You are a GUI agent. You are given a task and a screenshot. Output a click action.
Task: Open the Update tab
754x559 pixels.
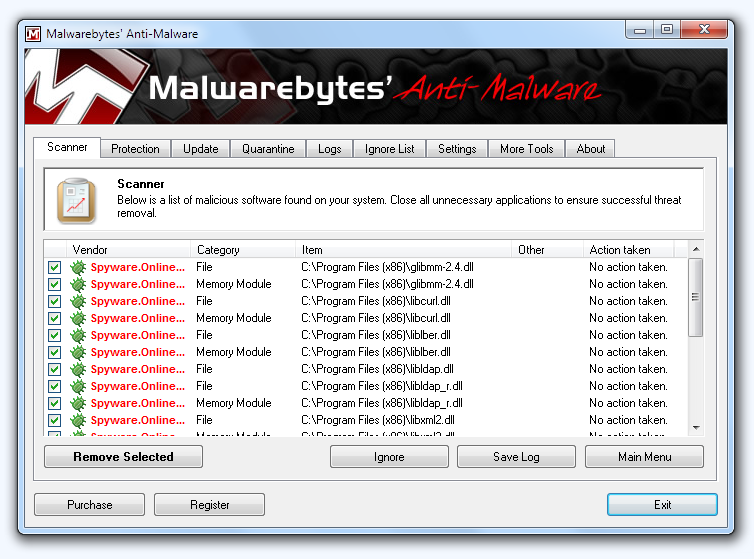(201, 149)
